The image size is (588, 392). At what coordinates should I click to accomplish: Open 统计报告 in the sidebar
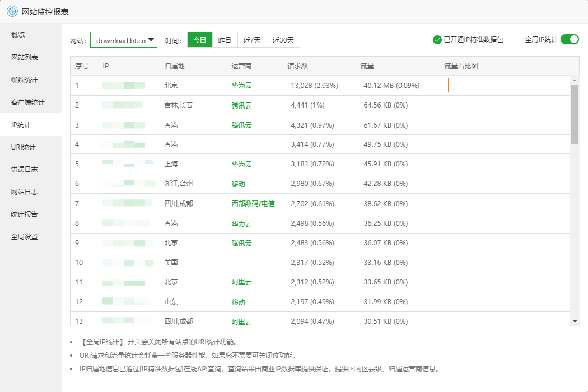pos(31,214)
